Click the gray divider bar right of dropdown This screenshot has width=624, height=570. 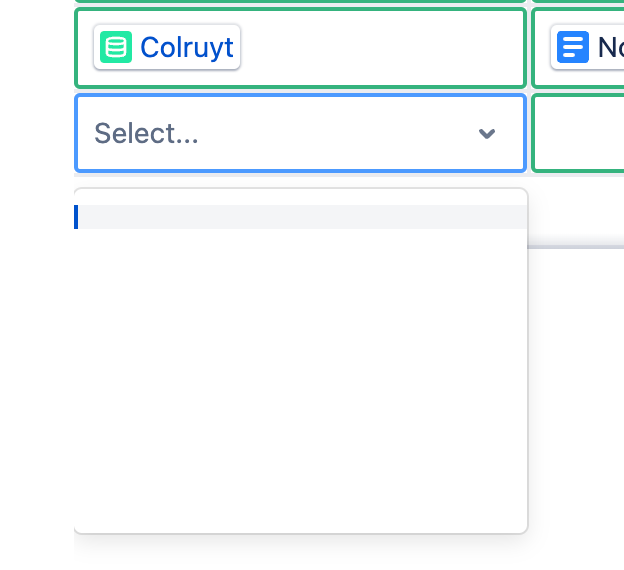click(x=575, y=247)
